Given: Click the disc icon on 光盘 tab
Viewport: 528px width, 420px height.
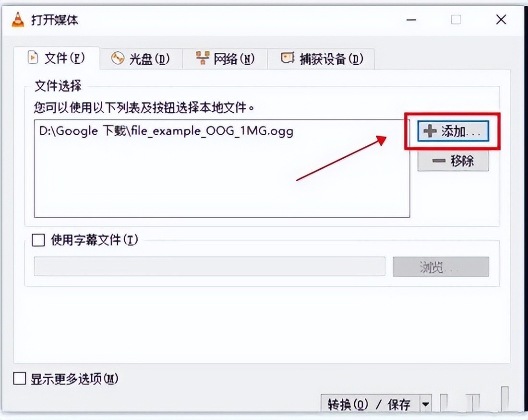Looking at the screenshot, I should click(x=118, y=58).
